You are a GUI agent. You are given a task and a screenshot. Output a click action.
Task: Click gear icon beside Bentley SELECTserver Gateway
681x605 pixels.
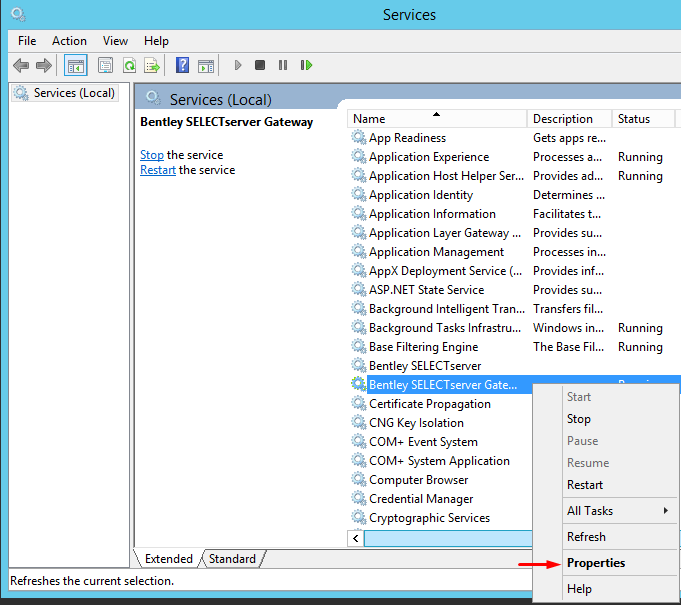(358, 384)
